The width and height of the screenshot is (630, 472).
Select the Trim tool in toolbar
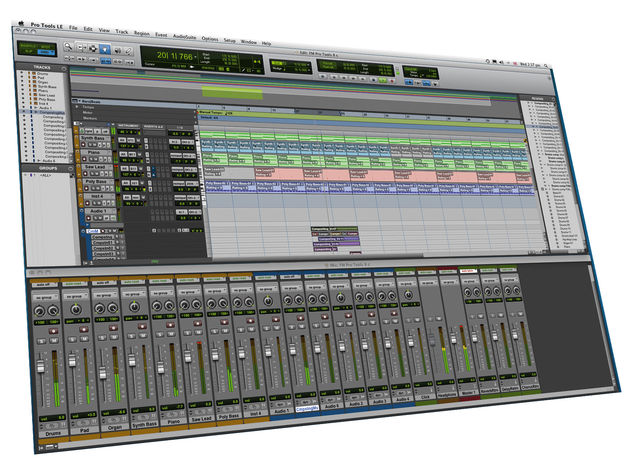[81, 48]
